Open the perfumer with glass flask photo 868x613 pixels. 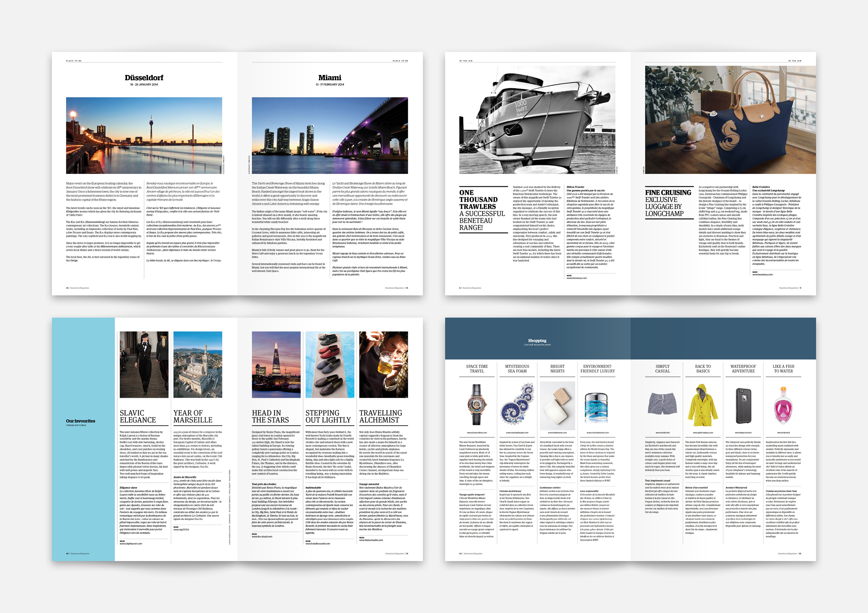pos(383,364)
